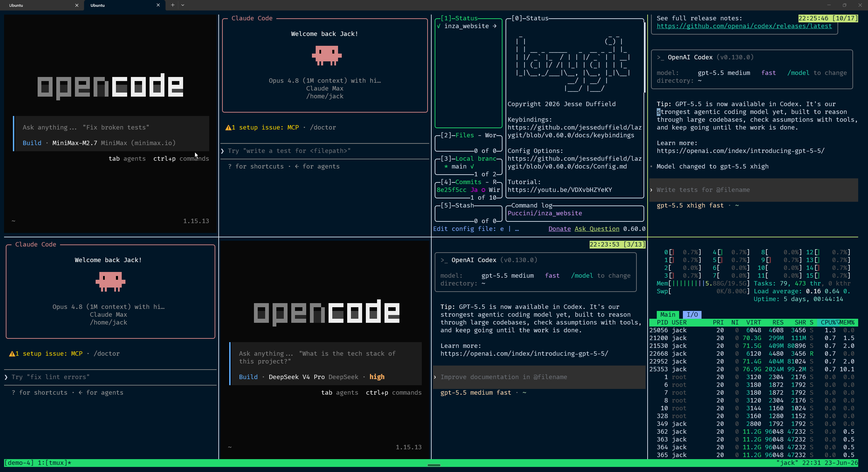Click the Build agent label in DeepSeek opencode
The height and width of the screenshot is (472, 868).
coord(248,377)
